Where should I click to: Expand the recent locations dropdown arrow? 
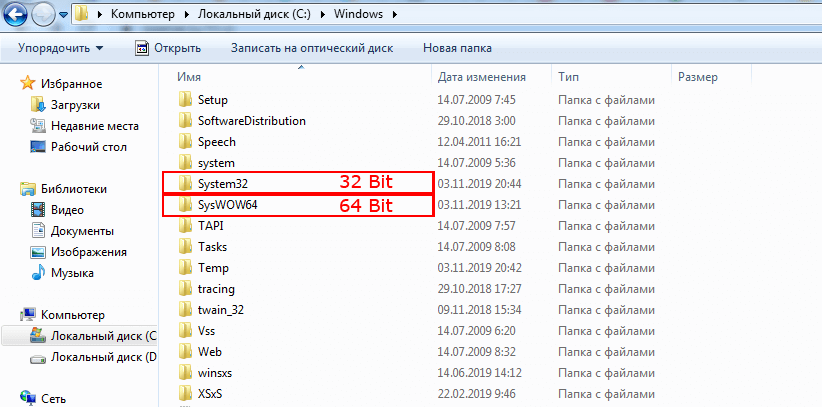pyautogui.click(x=64, y=16)
